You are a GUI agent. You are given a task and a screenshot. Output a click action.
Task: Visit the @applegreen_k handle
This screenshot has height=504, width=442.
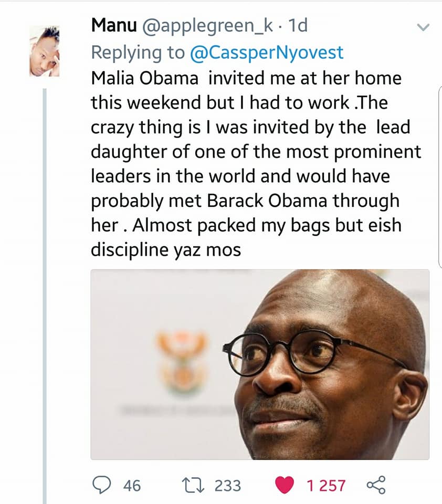click(x=207, y=26)
